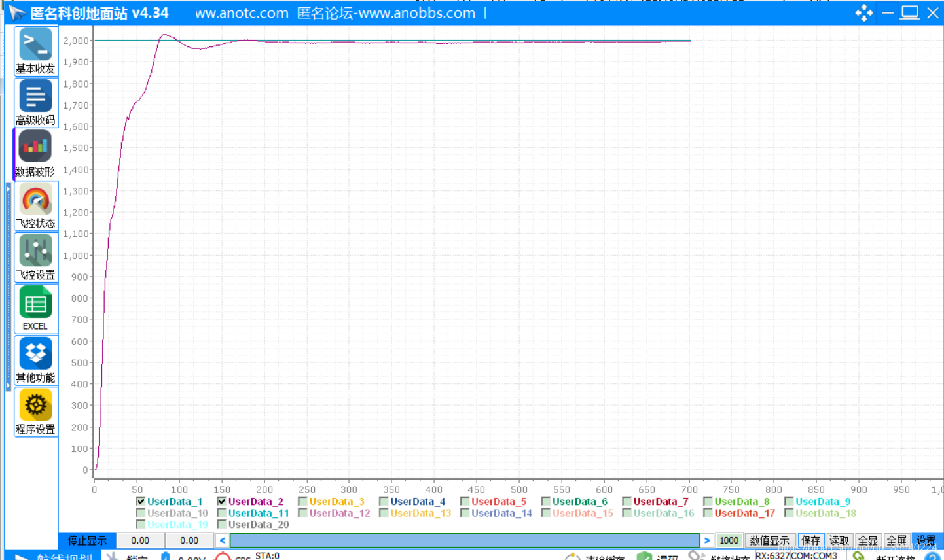The height and width of the screenshot is (560, 944).
Task: Switch to the 数据波形 waveform view
Action: pyautogui.click(x=35, y=154)
